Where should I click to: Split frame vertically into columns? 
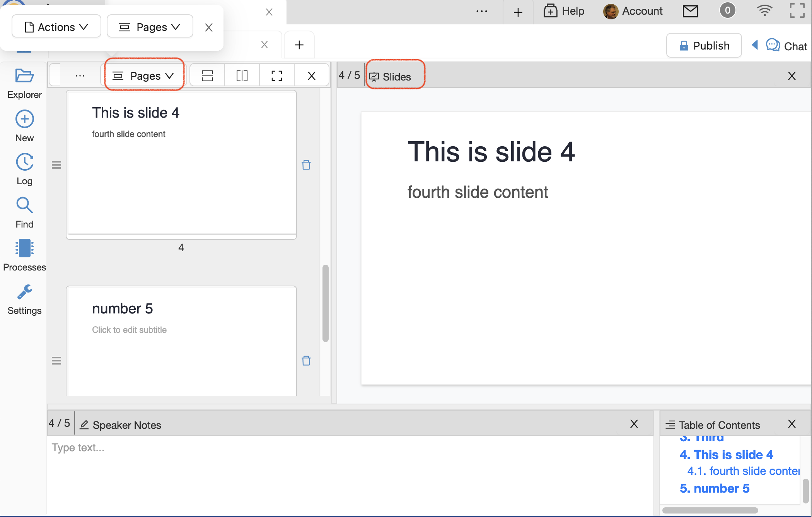coord(242,76)
